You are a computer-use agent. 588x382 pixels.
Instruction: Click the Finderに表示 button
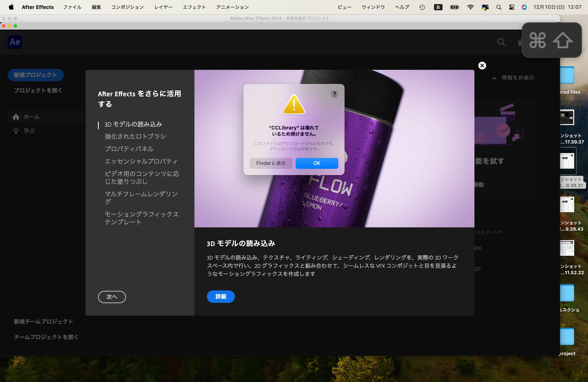pos(271,163)
